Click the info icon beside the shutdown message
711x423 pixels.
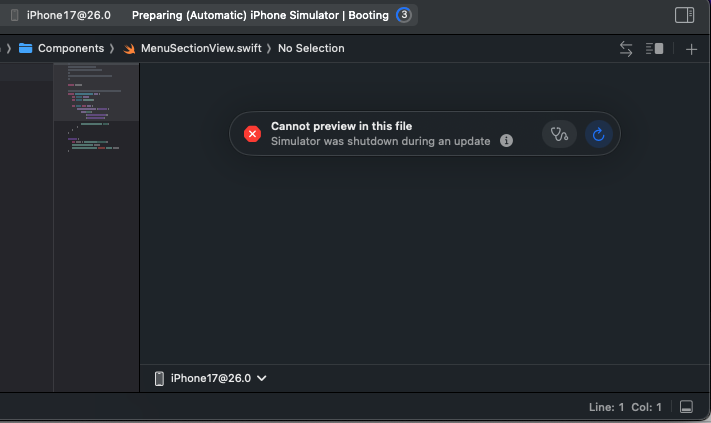pos(506,141)
